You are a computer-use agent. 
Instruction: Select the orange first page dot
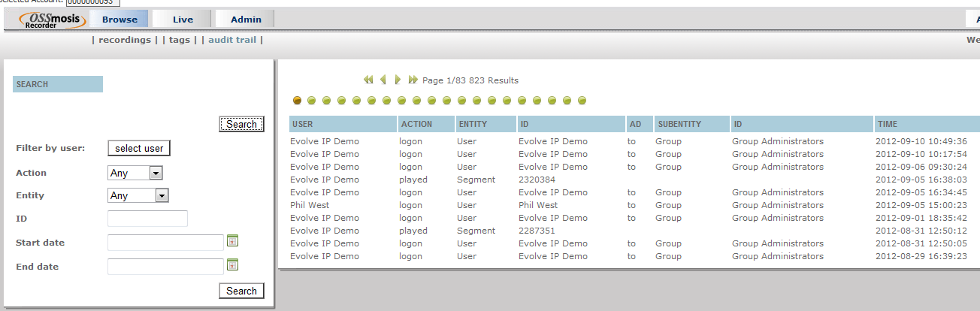pyautogui.click(x=297, y=100)
